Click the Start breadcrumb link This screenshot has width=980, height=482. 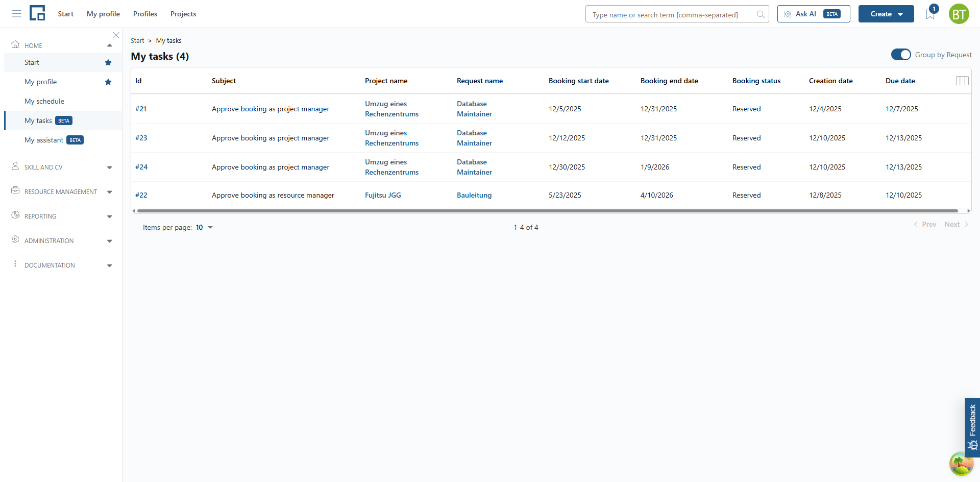click(x=137, y=40)
